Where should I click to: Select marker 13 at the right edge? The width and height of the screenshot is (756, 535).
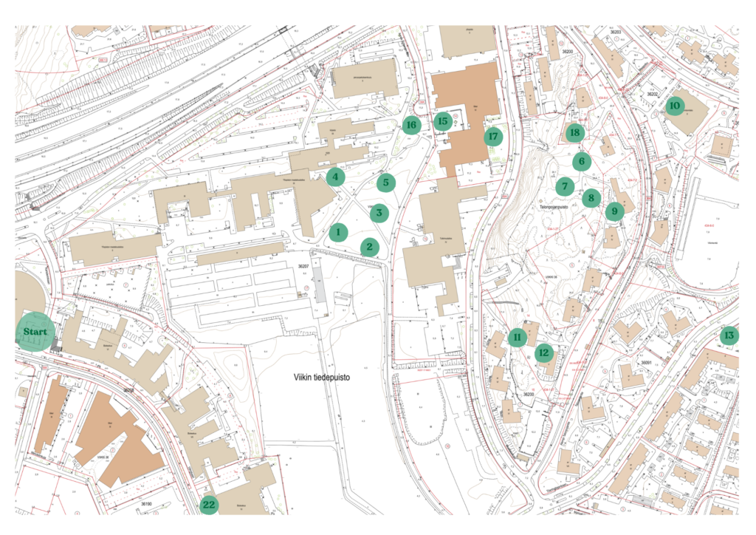[x=729, y=336]
